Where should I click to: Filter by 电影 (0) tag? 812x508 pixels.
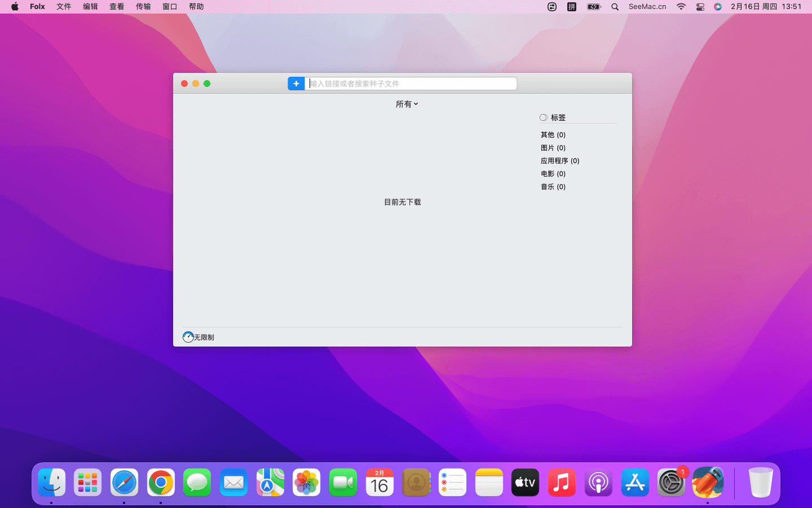pos(553,174)
